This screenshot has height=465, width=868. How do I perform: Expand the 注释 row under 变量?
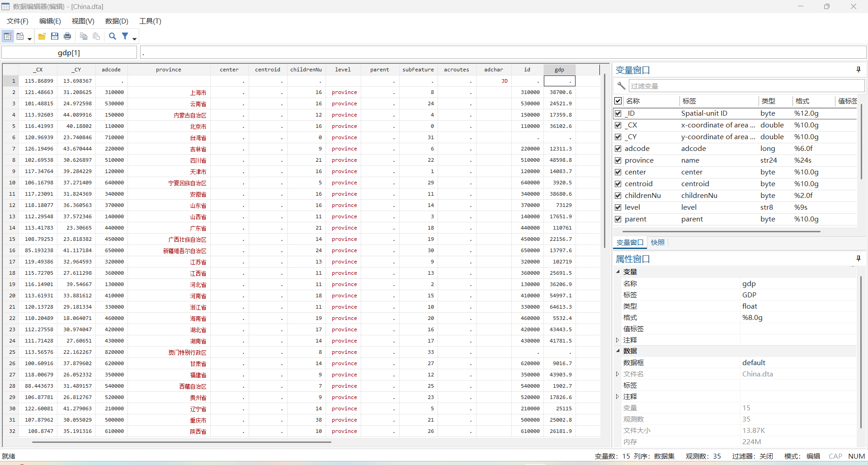click(618, 340)
